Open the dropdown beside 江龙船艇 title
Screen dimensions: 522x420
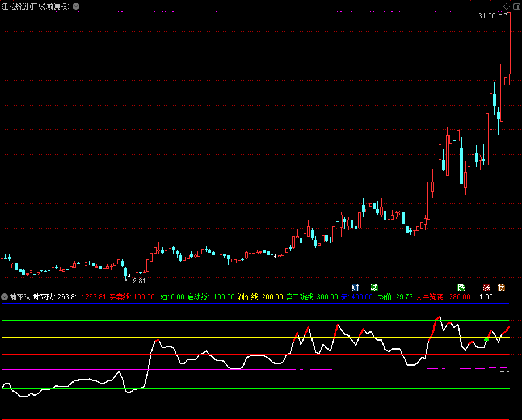tap(76, 6)
